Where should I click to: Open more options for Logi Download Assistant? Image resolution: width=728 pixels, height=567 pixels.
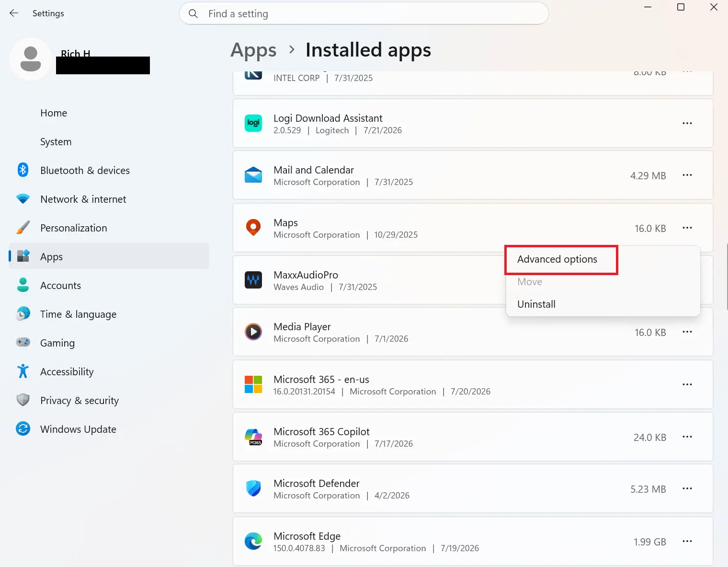tap(687, 123)
